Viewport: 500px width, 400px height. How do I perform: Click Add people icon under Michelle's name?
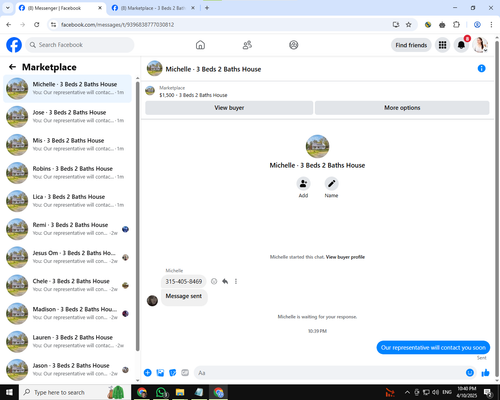303,183
